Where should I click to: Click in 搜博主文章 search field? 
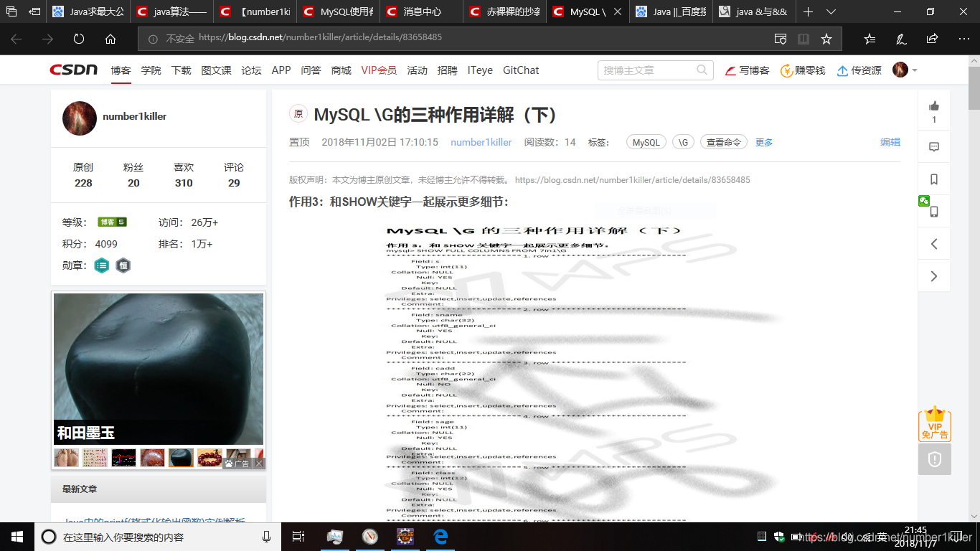coord(647,70)
